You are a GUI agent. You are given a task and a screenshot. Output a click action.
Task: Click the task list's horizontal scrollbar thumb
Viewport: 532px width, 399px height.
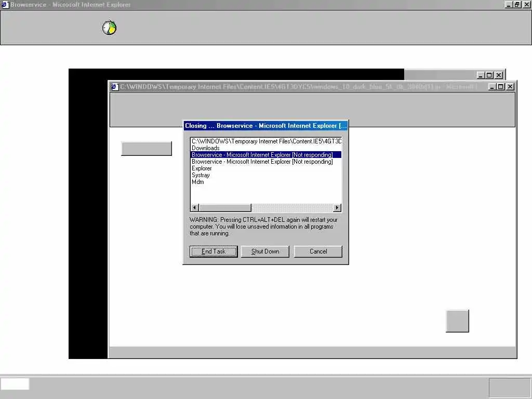click(225, 208)
